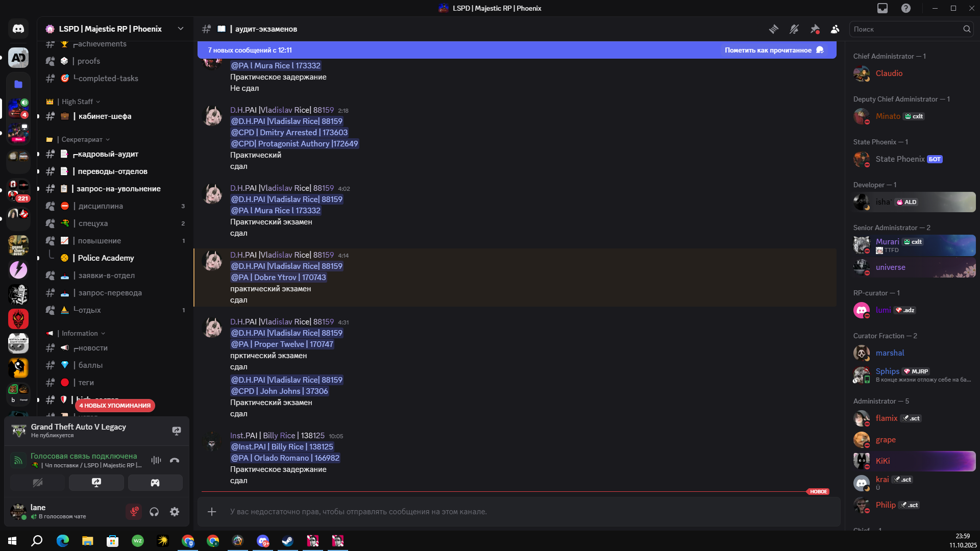Jump to 4 новых упоминания
The image size is (980, 551).
click(115, 406)
